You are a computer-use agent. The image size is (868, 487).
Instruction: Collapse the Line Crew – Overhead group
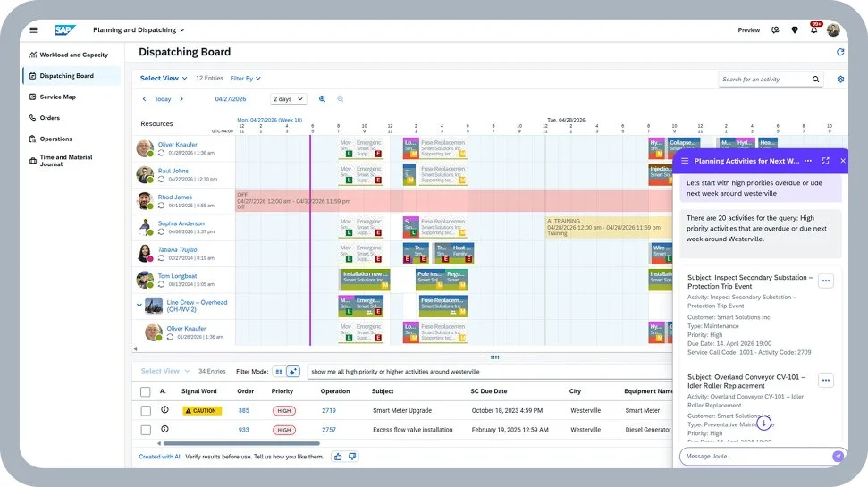pyautogui.click(x=139, y=305)
